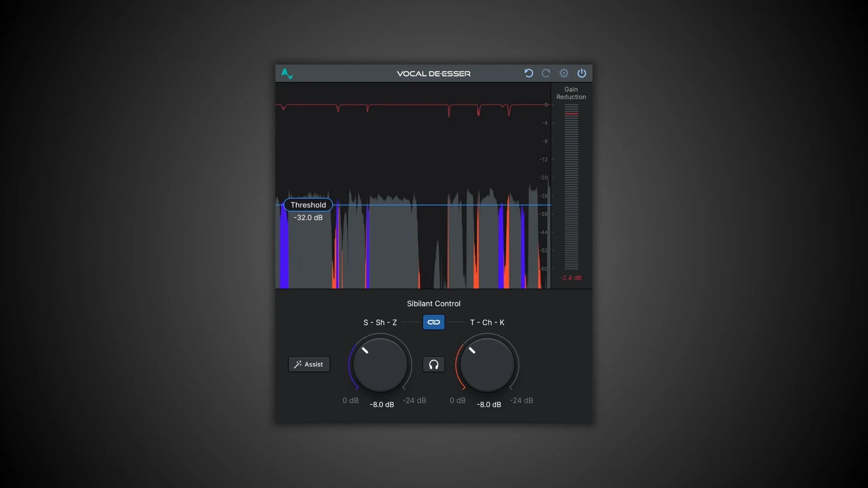Click the S - Sh - Z -8.0 dB value

(382, 404)
